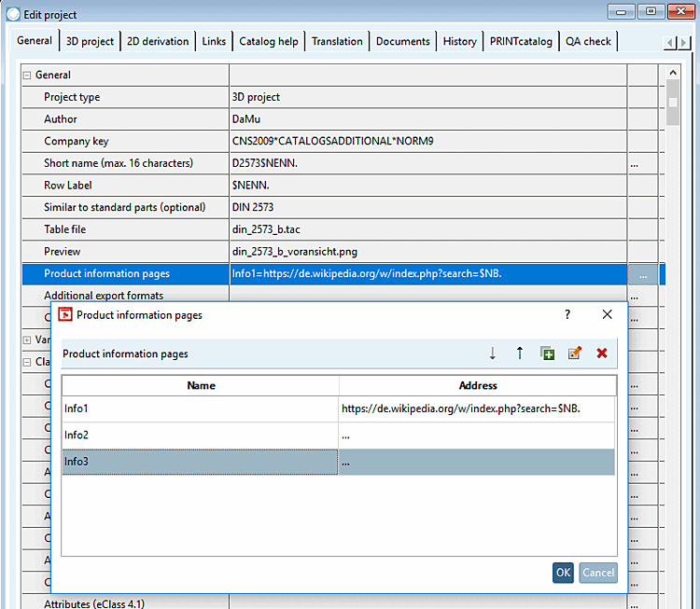The image size is (700, 609).
Task: Click ellipsis button in Short name row
Action: 635,163
